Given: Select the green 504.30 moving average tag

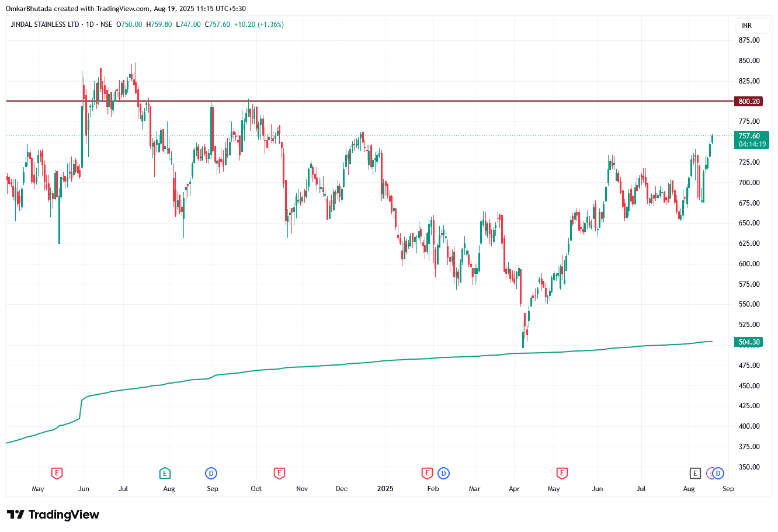Looking at the screenshot, I should [x=749, y=342].
